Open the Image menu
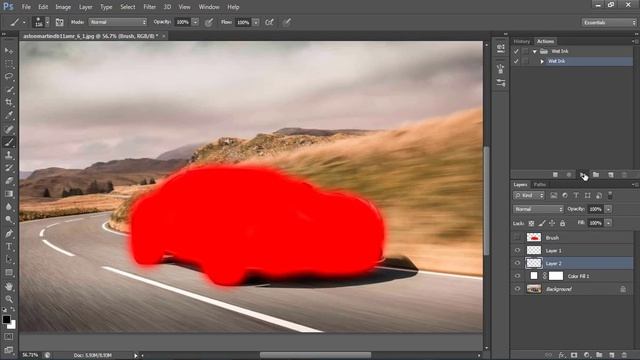This screenshot has height=360, width=640. (x=63, y=7)
